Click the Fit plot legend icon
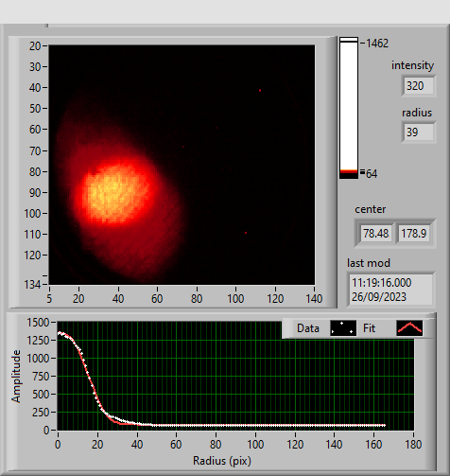 point(409,328)
